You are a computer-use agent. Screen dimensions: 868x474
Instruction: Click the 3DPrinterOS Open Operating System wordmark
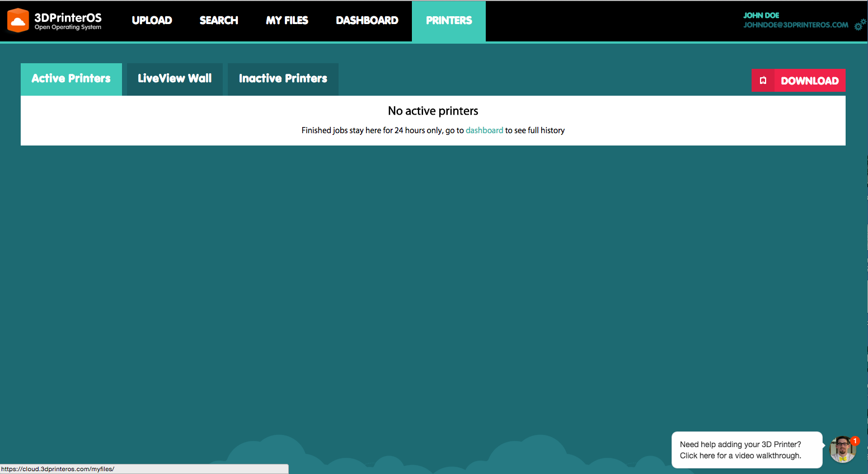tap(68, 21)
